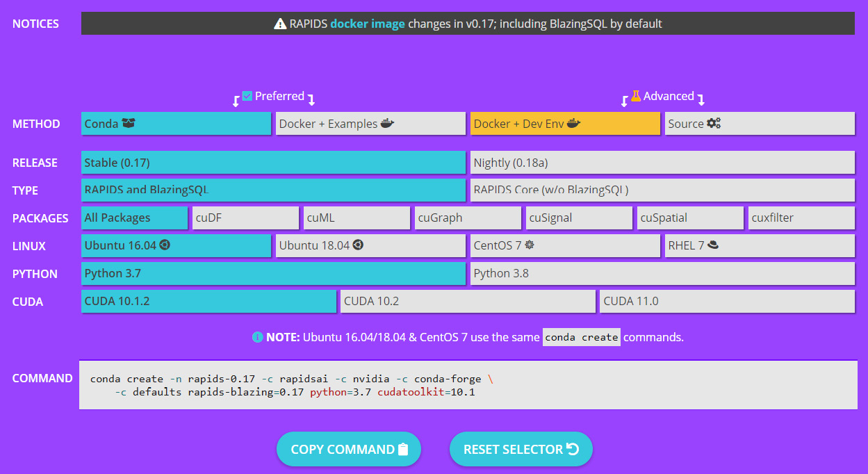The width and height of the screenshot is (868, 474).
Task: Click the 'conda create' inline code in note
Action: (x=582, y=337)
